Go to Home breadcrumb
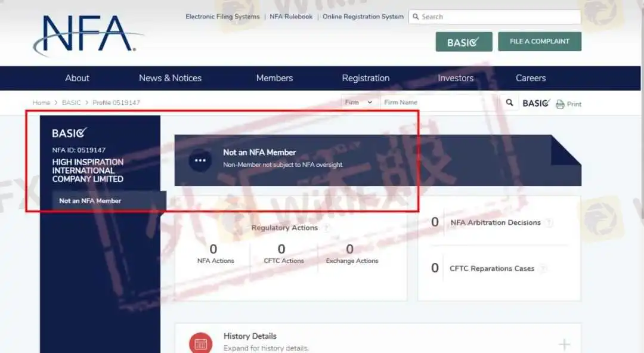This screenshot has height=353, width=644. (41, 103)
